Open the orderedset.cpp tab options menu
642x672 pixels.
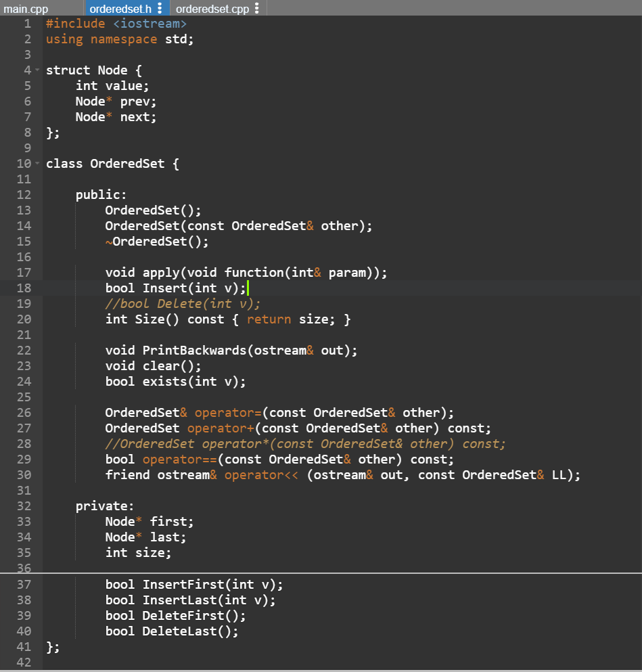coord(258,8)
